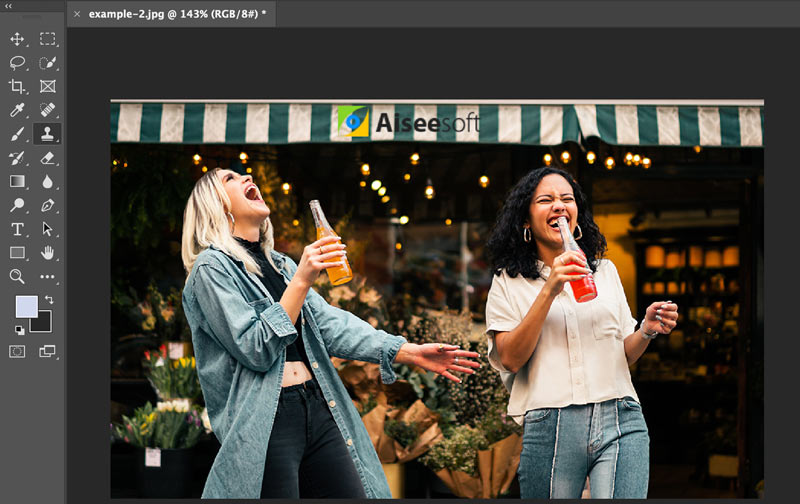Switch to the Eraser tool

(47, 157)
